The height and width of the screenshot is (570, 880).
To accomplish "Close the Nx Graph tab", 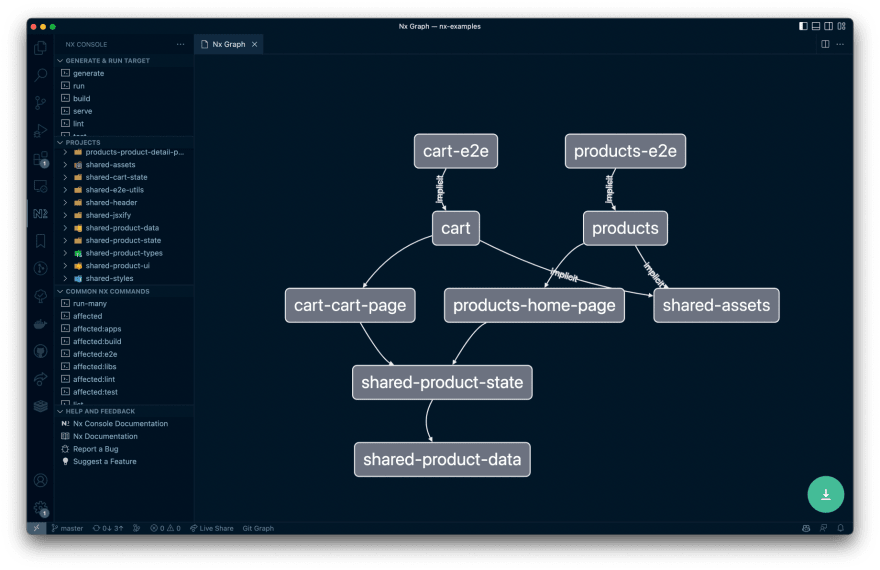I will click(254, 44).
